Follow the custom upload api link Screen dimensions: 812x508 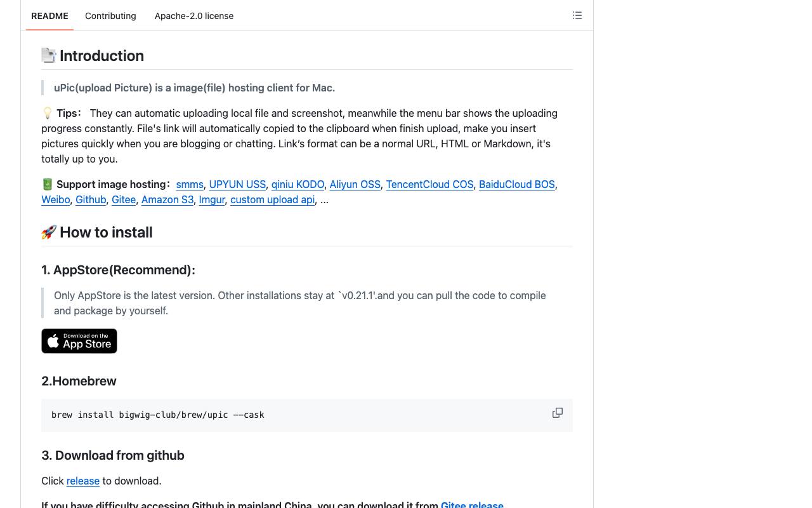tap(273, 199)
